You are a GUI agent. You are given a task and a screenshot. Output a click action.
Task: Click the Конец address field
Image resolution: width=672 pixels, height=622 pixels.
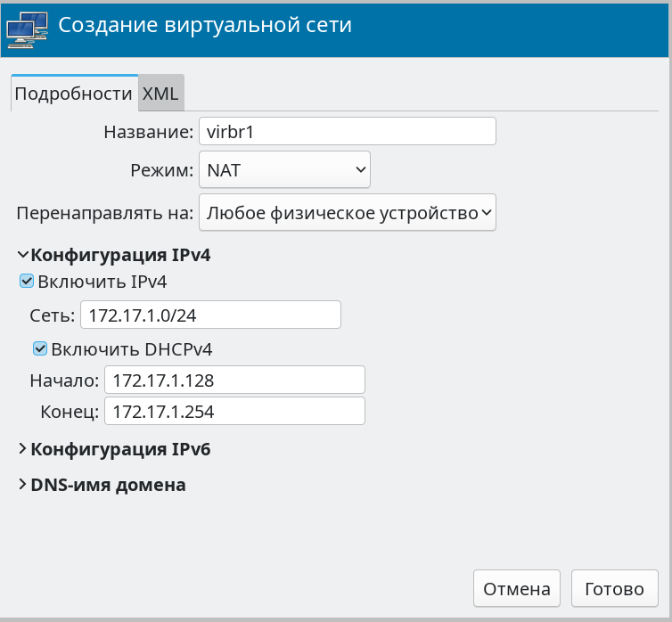click(x=234, y=412)
